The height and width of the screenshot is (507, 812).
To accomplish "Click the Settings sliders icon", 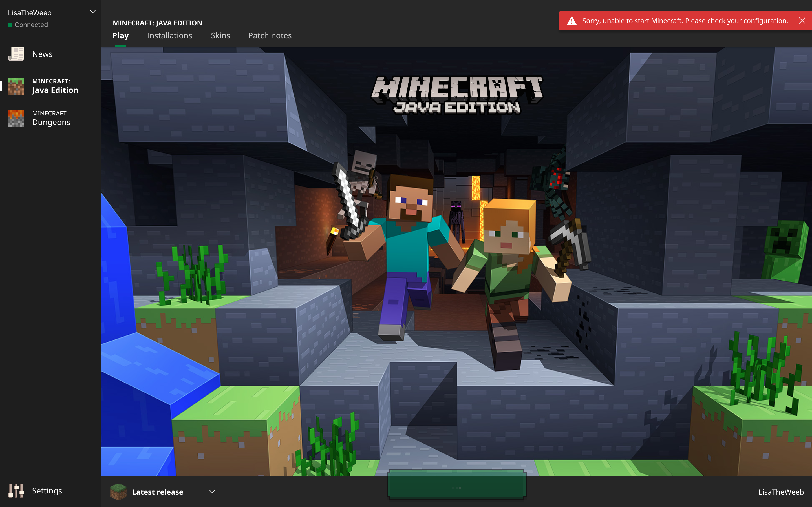I will coord(16,491).
